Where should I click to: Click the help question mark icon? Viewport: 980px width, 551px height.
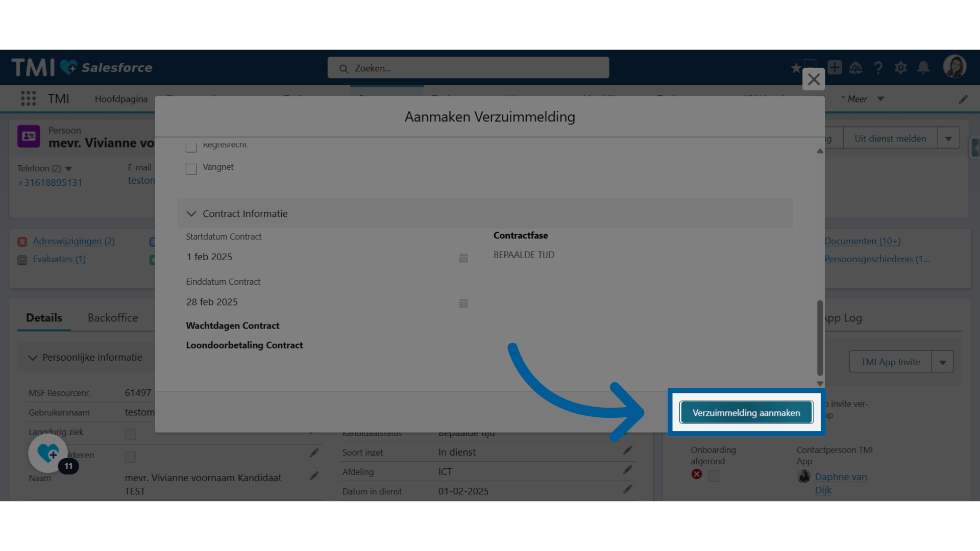click(x=878, y=68)
